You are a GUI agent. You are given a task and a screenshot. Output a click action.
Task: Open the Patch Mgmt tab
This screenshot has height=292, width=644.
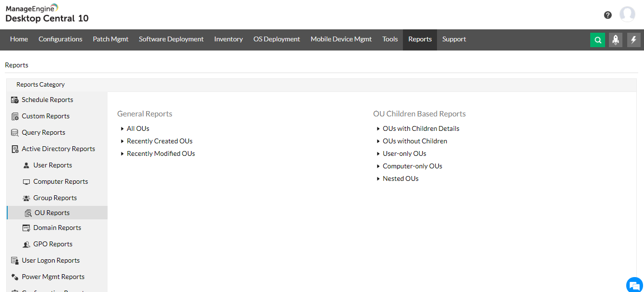110,39
